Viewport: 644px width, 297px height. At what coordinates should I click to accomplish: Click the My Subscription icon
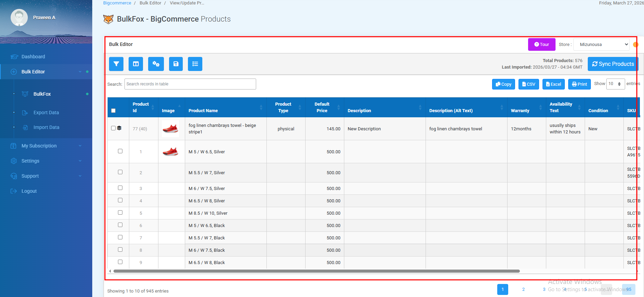click(x=14, y=146)
